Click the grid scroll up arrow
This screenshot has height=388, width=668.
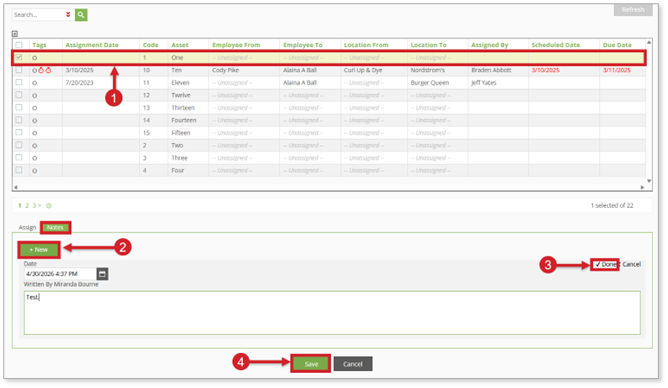click(x=649, y=42)
